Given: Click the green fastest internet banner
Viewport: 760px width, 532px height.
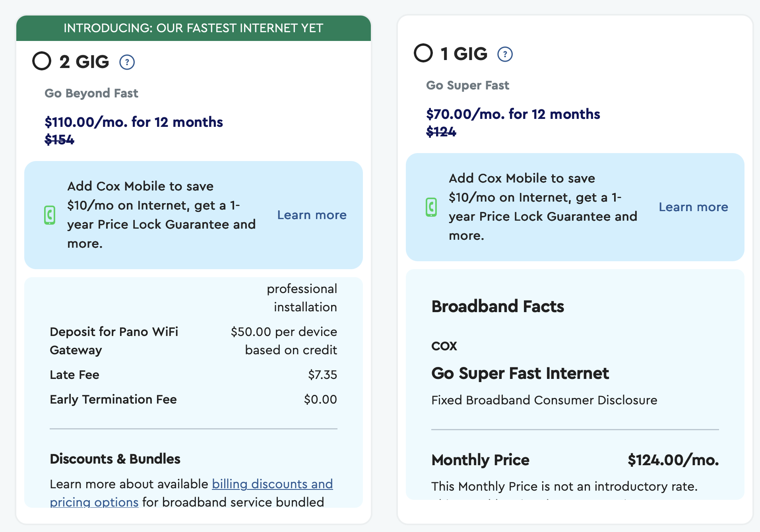Looking at the screenshot, I should (x=193, y=28).
